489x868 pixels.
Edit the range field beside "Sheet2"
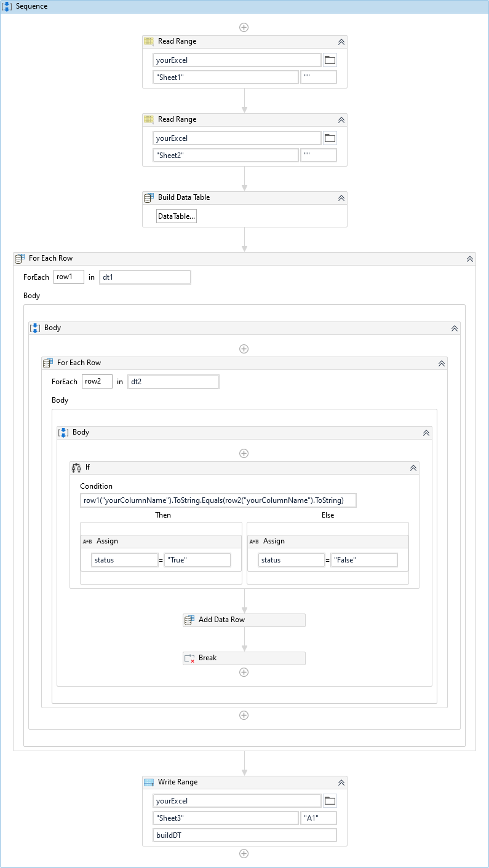point(319,156)
